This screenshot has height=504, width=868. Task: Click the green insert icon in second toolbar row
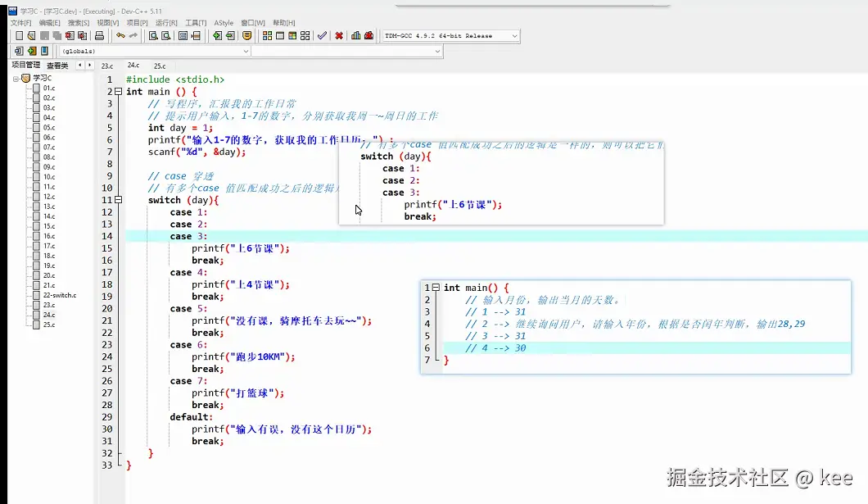pyautogui.click(x=32, y=51)
